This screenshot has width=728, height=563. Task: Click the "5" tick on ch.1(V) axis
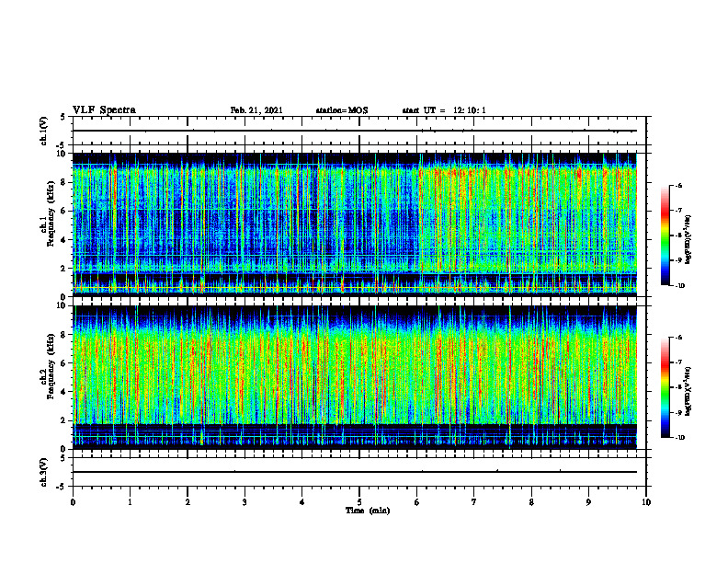tap(63, 117)
